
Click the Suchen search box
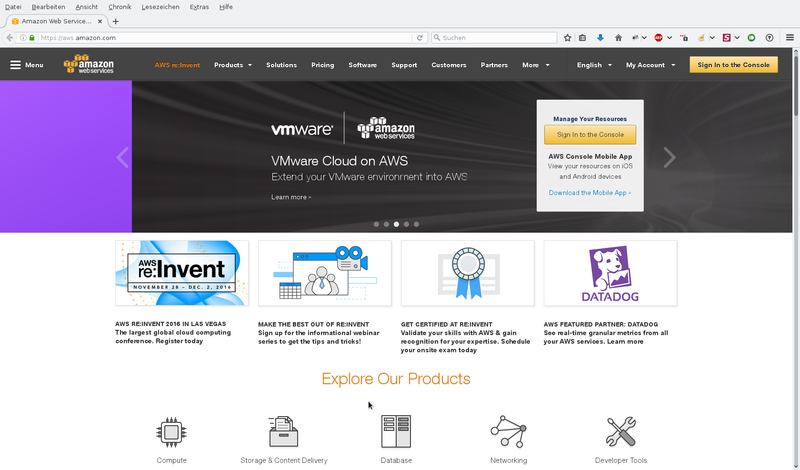(494, 38)
